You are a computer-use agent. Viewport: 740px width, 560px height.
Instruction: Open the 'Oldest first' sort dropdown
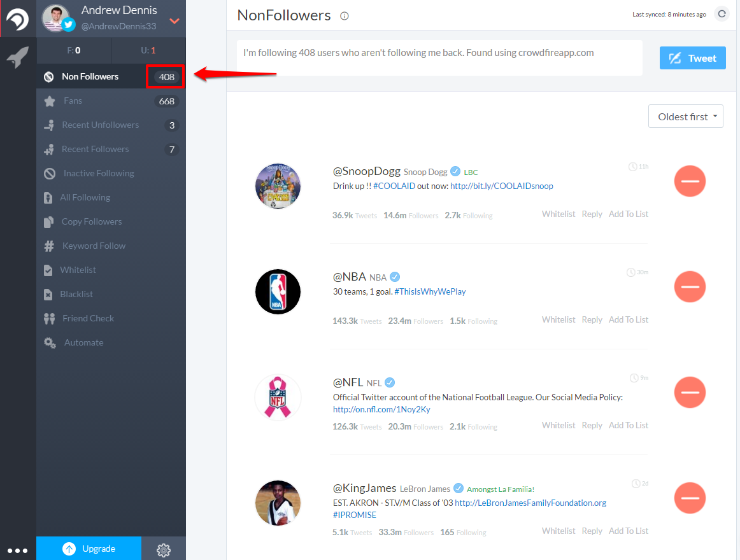(685, 116)
